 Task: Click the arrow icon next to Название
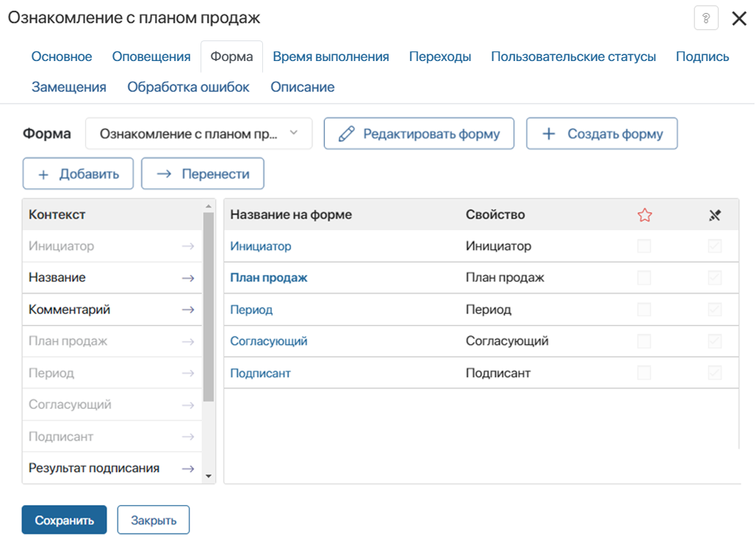tap(188, 278)
